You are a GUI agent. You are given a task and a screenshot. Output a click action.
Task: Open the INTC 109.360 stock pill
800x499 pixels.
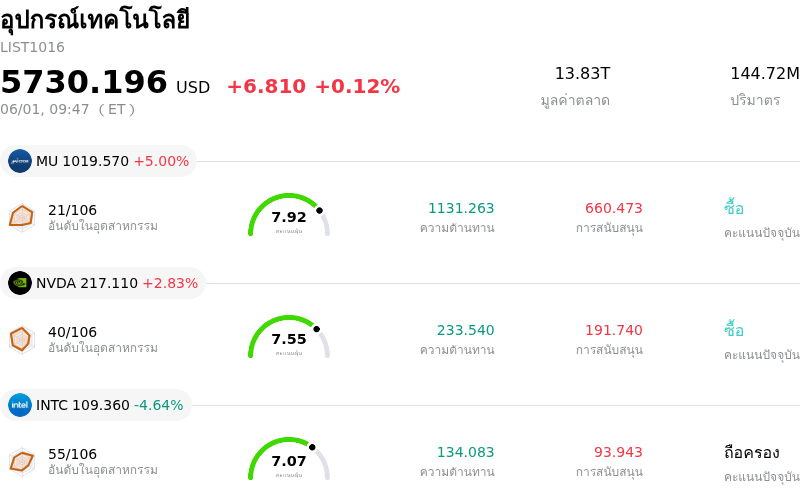pyautogui.click(x=96, y=405)
